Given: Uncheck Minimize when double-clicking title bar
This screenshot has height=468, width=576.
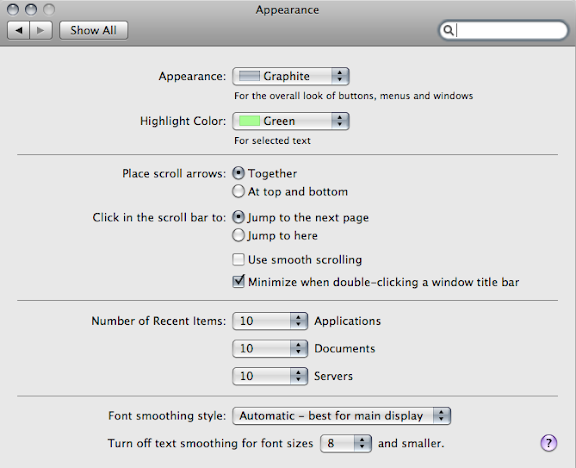Looking at the screenshot, I should click(x=238, y=282).
